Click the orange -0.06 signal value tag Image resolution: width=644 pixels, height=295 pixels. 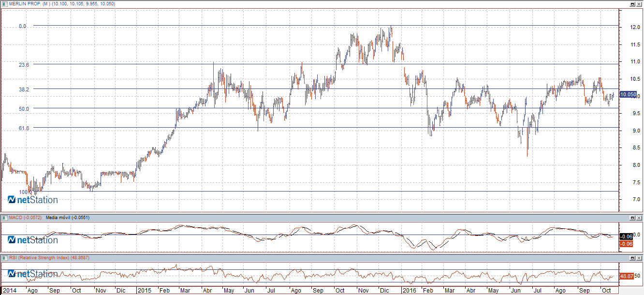[x=626, y=244]
